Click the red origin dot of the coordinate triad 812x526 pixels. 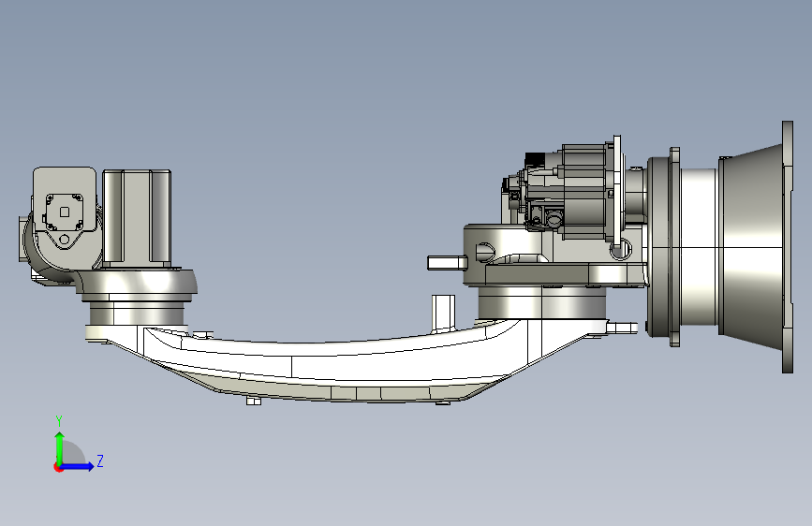(x=58, y=467)
